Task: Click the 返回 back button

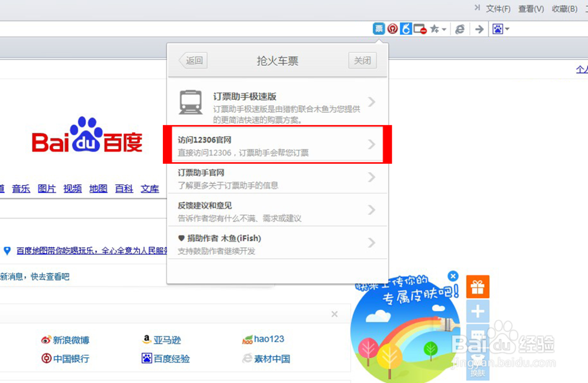Action: pyautogui.click(x=193, y=61)
